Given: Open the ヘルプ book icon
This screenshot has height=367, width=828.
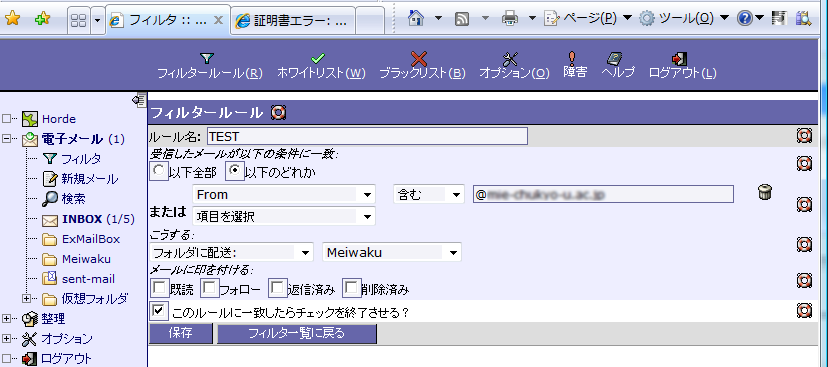Looking at the screenshot, I should (615, 58).
